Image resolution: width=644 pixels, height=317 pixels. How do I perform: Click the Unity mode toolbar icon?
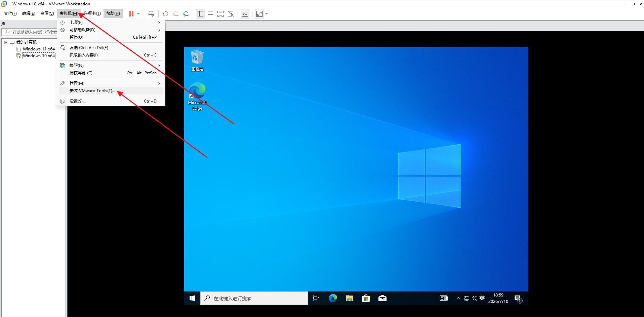point(231,14)
